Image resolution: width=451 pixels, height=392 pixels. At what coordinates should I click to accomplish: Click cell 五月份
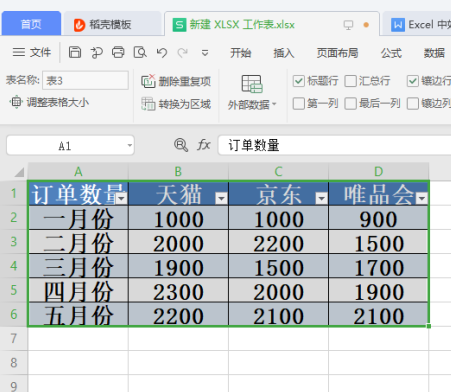pyautogui.click(x=78, y=314)
